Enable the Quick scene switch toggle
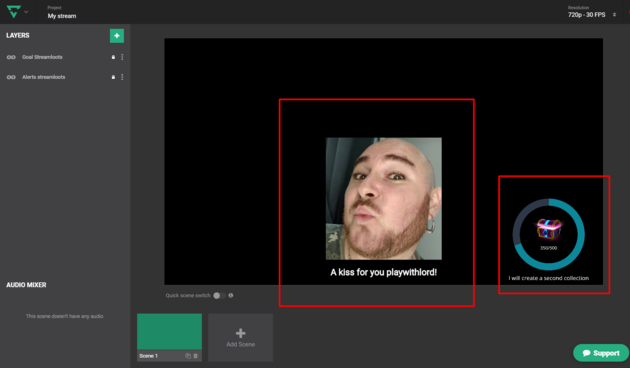 [219, 296]
